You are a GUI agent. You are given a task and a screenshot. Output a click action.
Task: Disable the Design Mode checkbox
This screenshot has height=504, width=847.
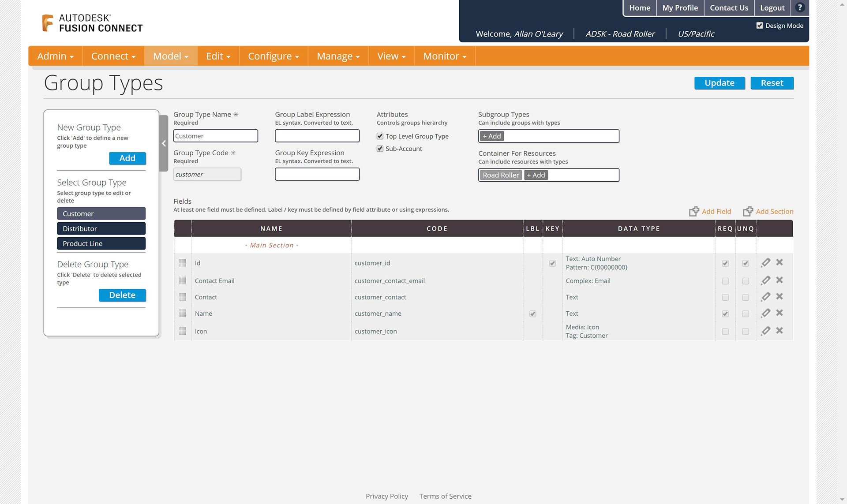(x=760, y=26)
